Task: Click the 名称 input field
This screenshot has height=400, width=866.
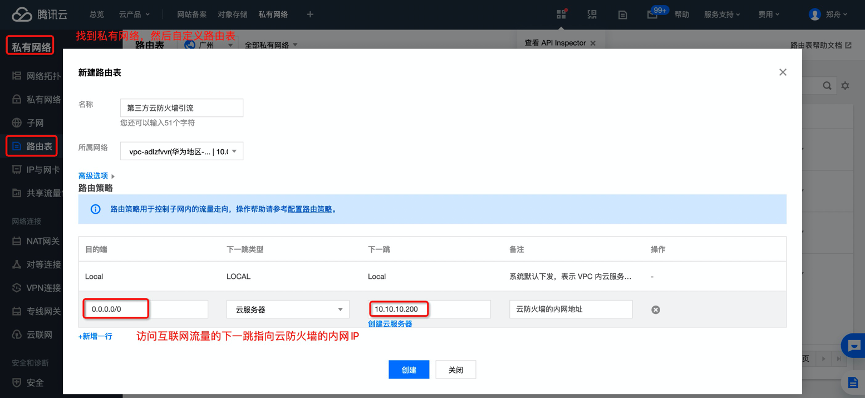Action: (181, 107)
